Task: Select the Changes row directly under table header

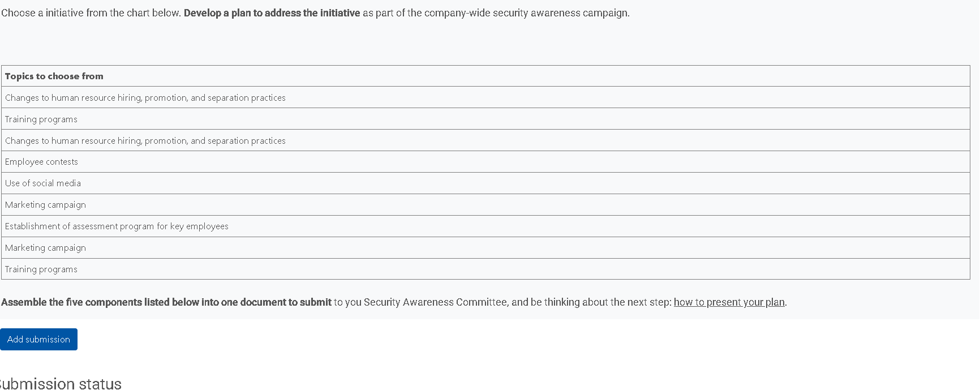Action: 485,97
